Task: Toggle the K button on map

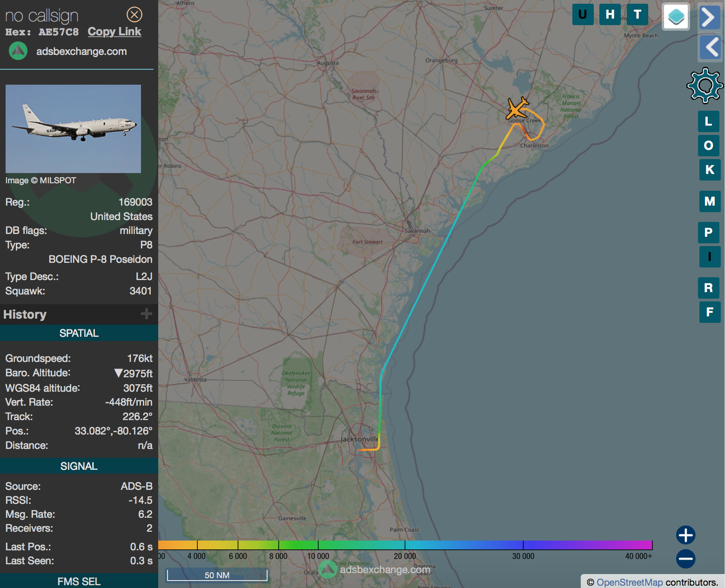Action: pos(710,170)
